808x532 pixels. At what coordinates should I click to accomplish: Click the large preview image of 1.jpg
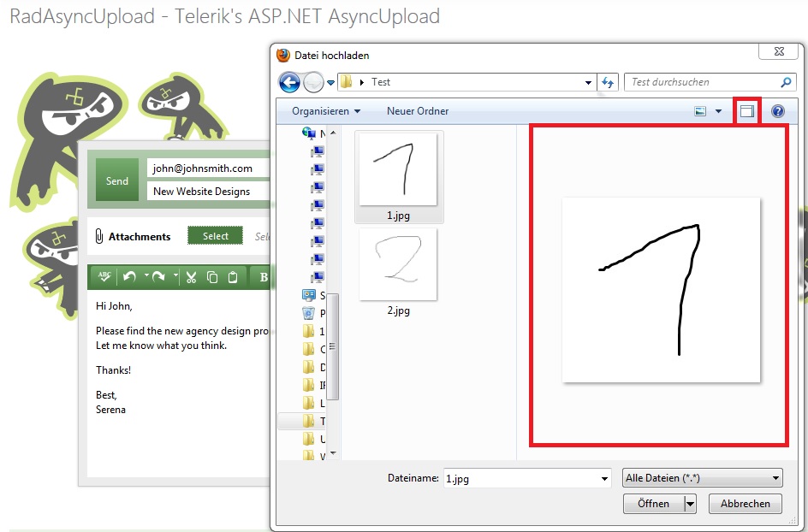click(661, 290)
